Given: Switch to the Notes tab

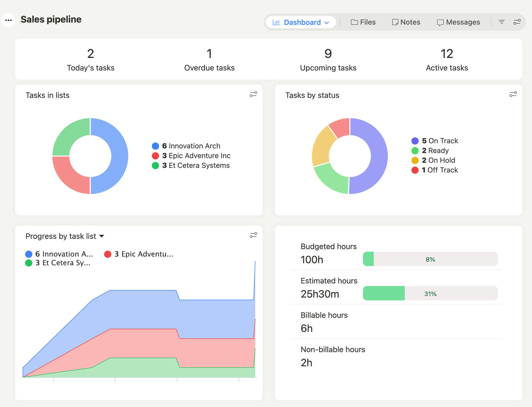Looking at the screenshot, I should coord(406,22).
